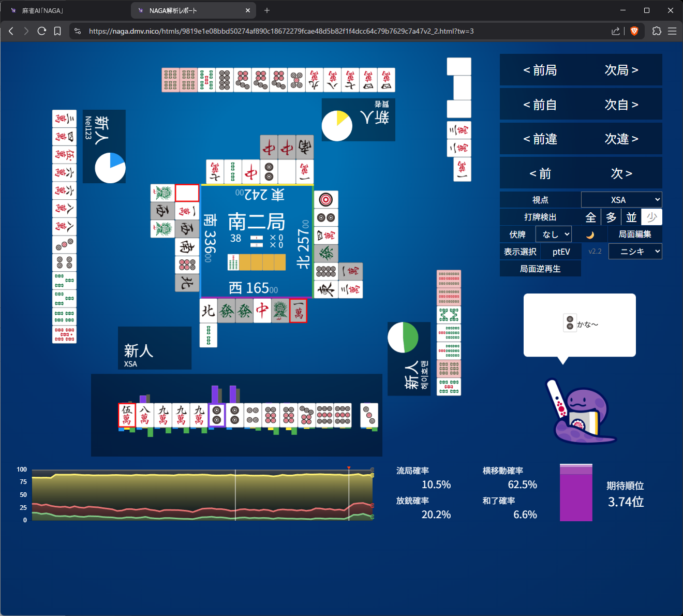Click the red marker on the win-rate graph
The width and height of the screenshot is (683, 616).
349,468
